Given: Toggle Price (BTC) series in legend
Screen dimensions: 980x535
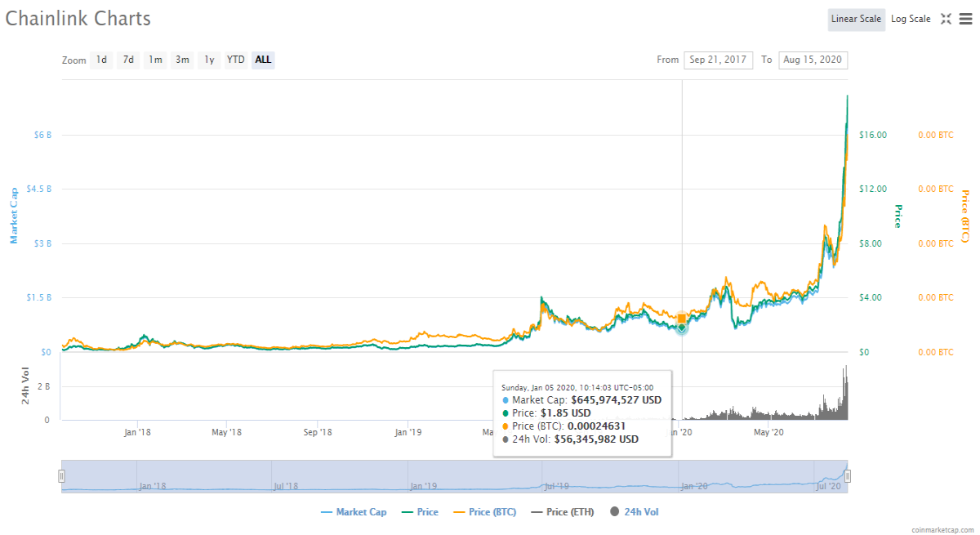Looking at the screenshot, I should click(x=485, y=512).
